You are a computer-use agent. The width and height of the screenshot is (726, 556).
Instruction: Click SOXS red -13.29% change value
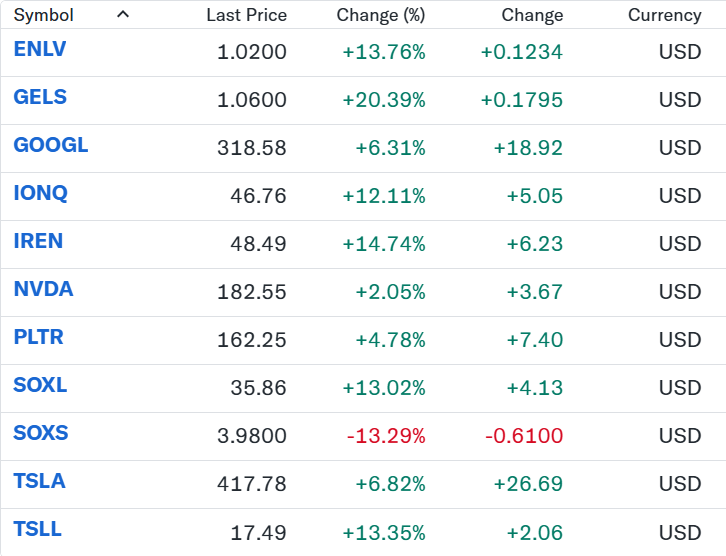[386, 436]
